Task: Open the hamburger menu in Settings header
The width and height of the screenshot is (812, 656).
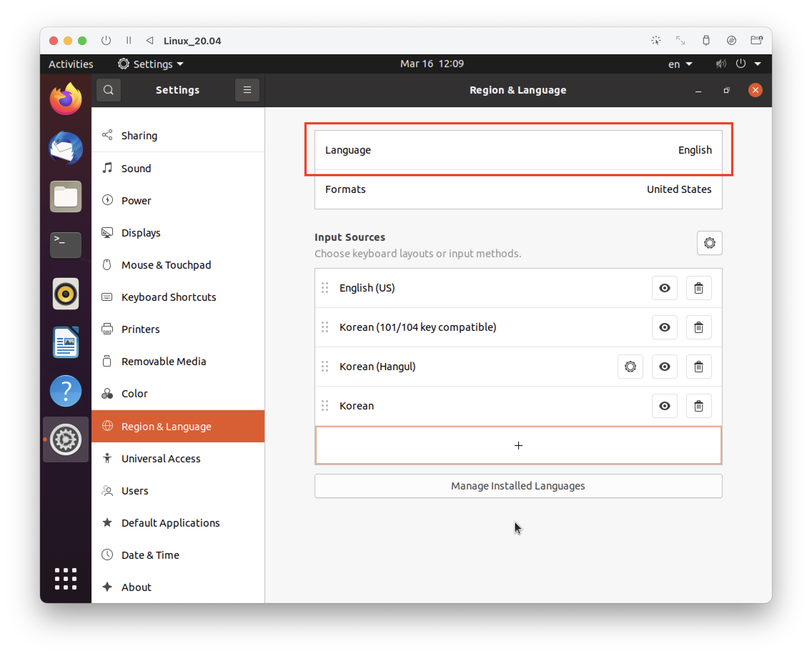Action: 247,90
